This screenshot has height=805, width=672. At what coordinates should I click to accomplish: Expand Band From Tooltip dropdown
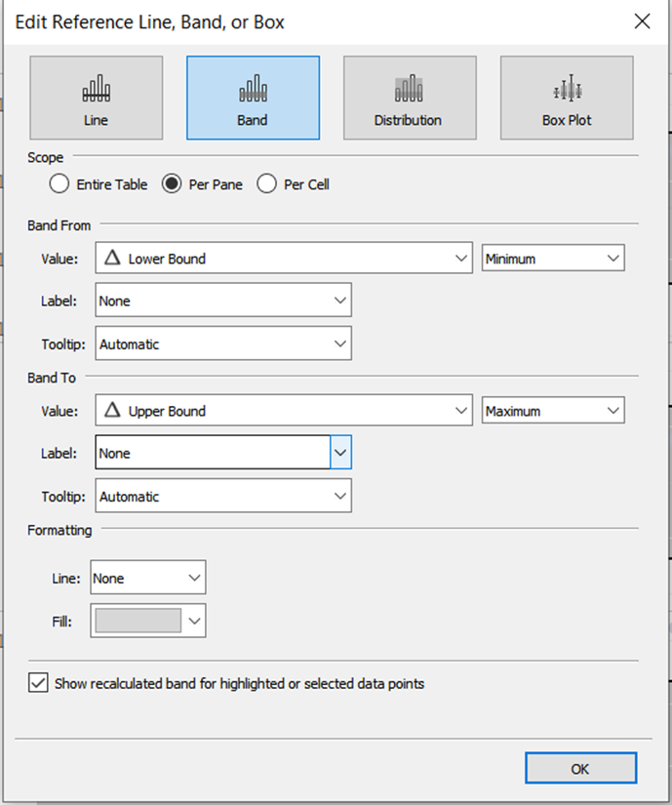pyautogui.click(x=223, y=343)
